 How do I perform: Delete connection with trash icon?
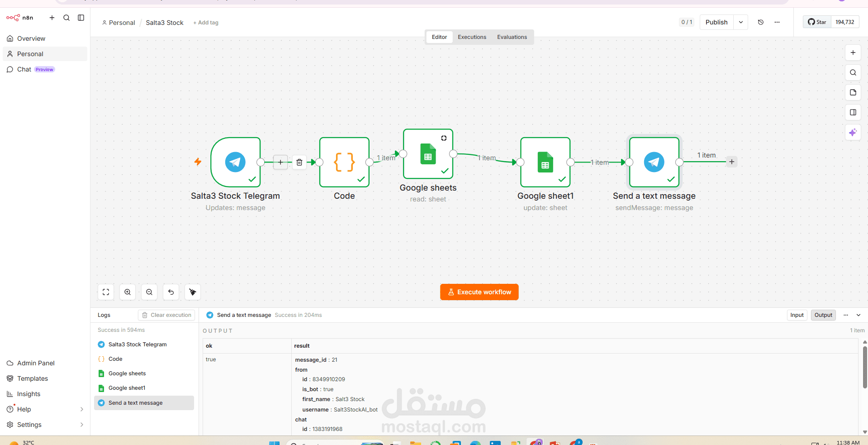click(x=299, y=162)
